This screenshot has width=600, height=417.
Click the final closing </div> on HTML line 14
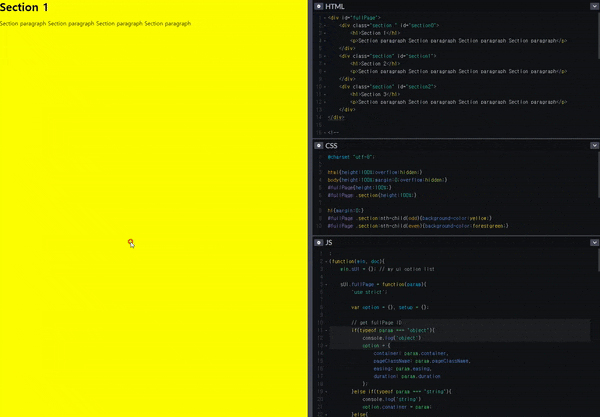point(336,117)
